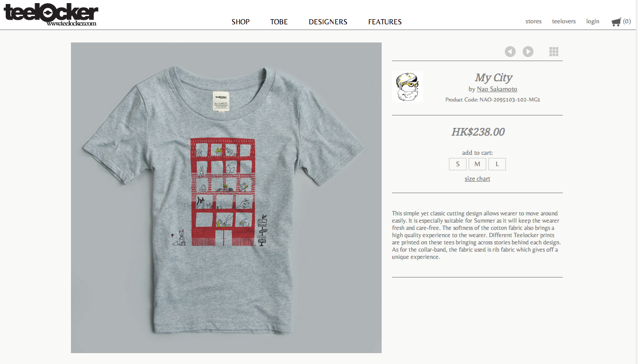
Task: Open Nao Sakamoto's designer page
Action: 497,89
